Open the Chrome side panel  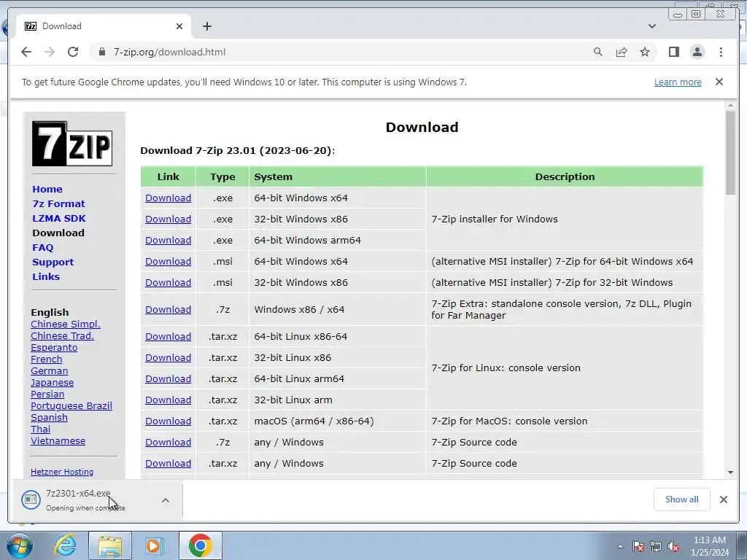click(673, 52)
